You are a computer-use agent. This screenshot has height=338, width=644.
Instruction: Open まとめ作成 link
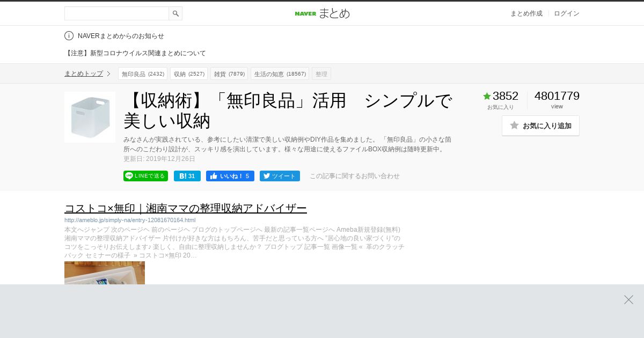[526, 13]
